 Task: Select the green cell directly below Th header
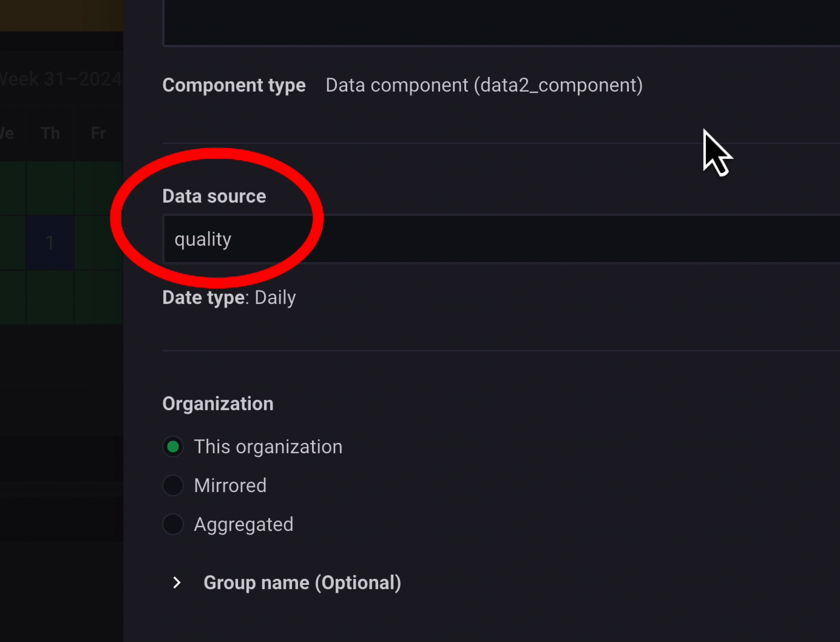50,188
